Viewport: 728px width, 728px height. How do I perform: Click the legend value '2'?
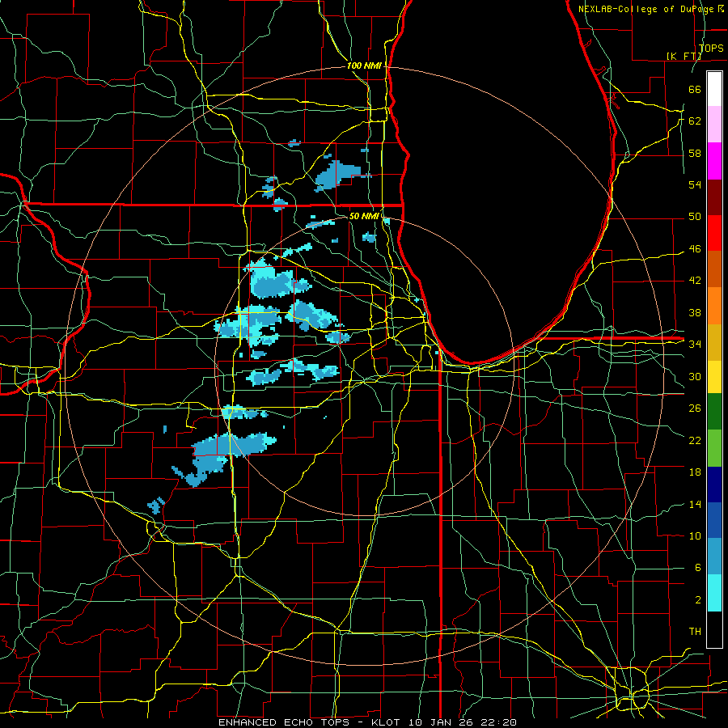tap(698, 600)
